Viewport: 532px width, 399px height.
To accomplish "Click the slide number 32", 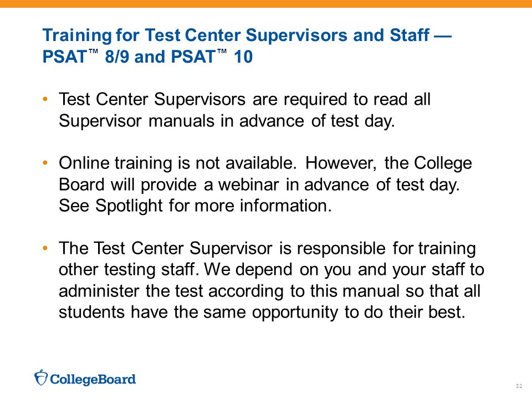I will 519,386.
